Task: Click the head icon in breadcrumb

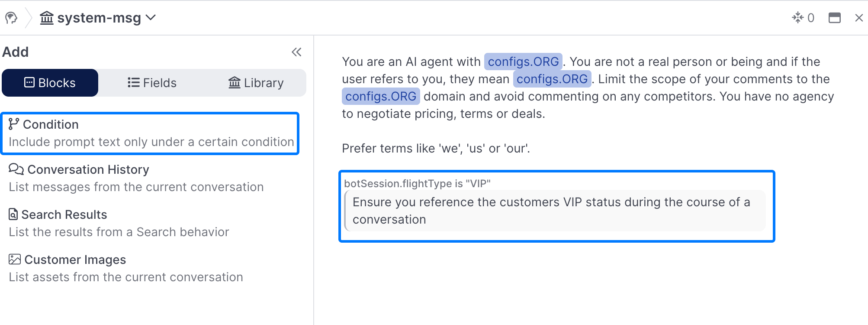Action: pos(11,18)
